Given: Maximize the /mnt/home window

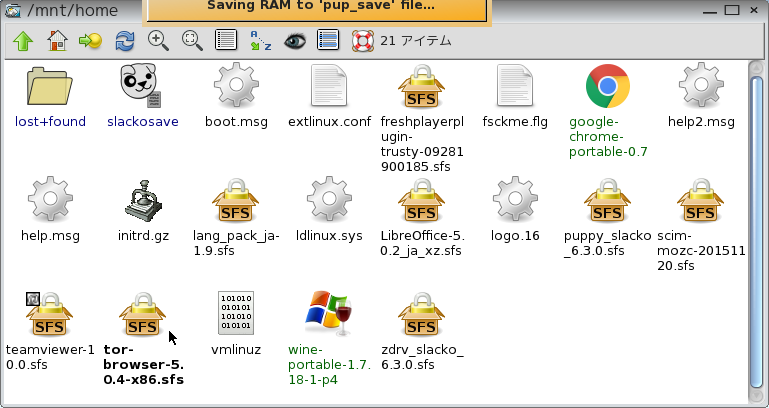Looking at the screenshot, I should pyautogui.click(x=732, y=10).
